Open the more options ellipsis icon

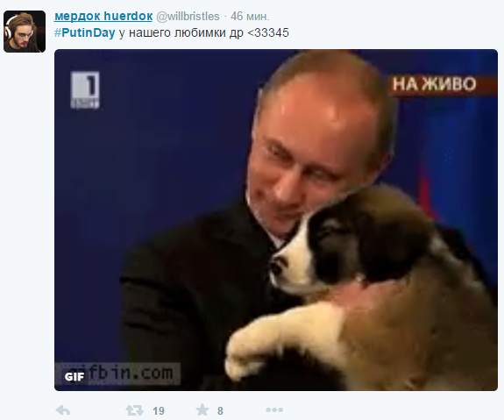coord(274,410)
